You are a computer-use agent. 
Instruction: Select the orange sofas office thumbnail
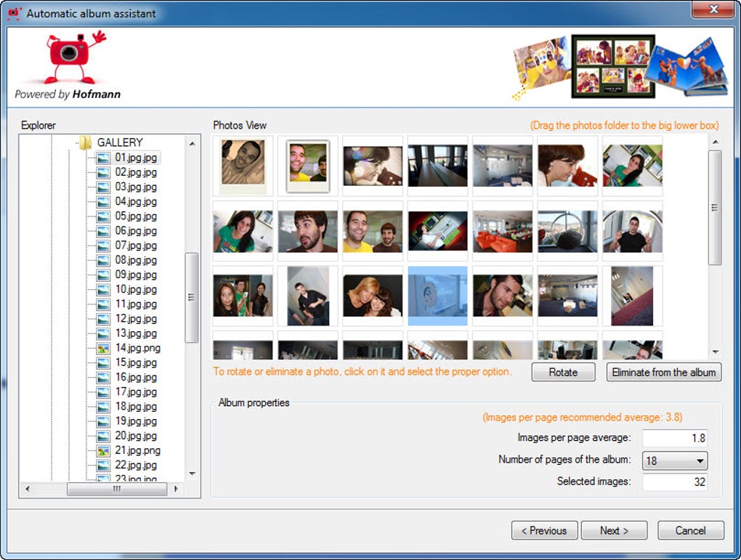[x=502, y=231]
